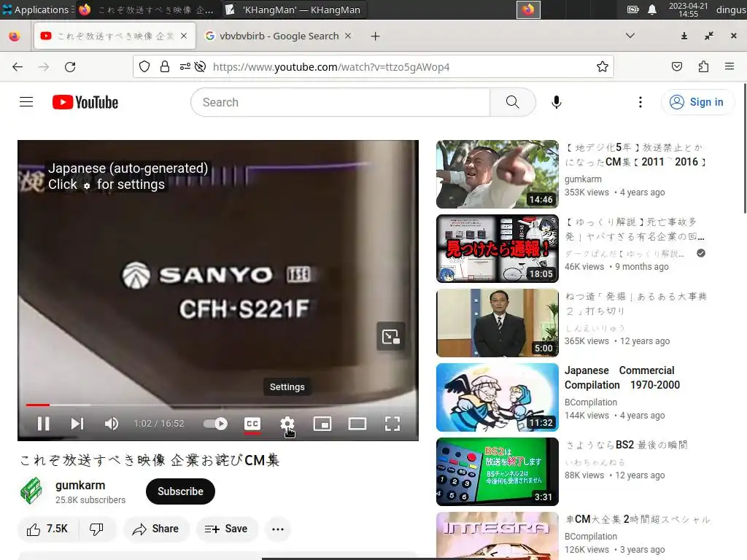Expand the list all tabs chevron
The height and width of the screenshot is (560, 747).
point(630,36)
